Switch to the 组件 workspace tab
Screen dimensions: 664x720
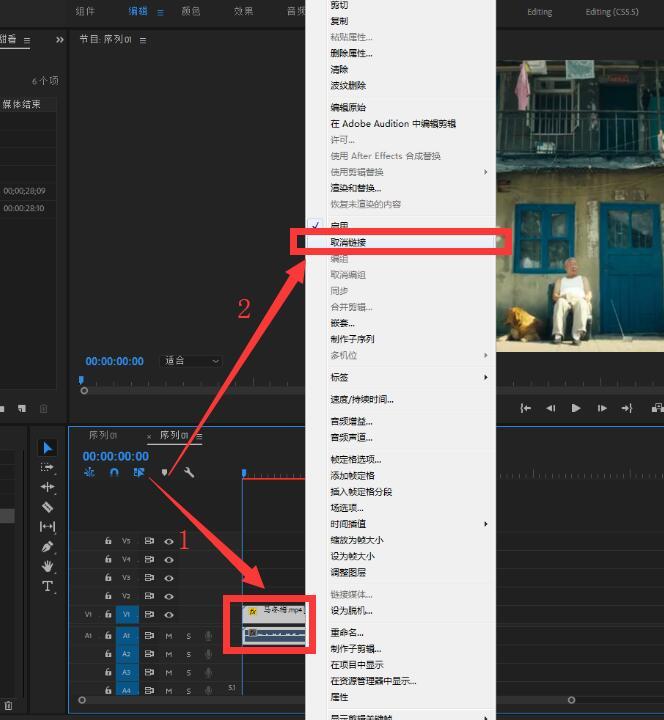pyautogui.click(x=85, y=11)
